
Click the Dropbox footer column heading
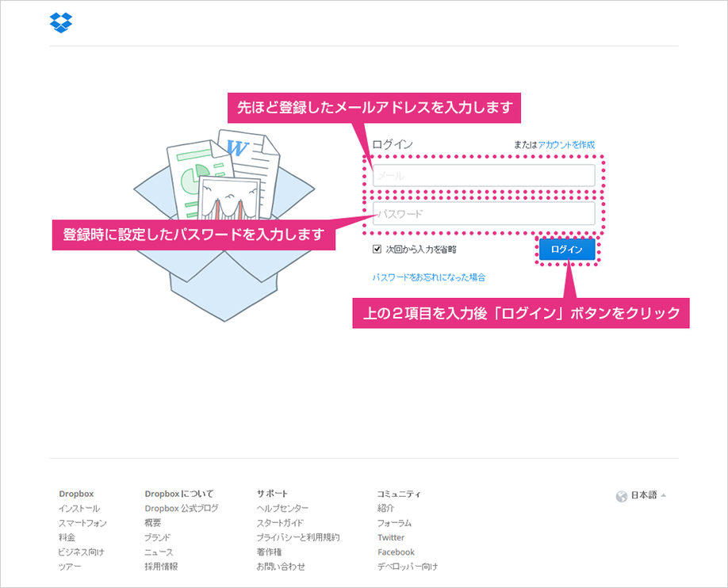pos(76,494)
